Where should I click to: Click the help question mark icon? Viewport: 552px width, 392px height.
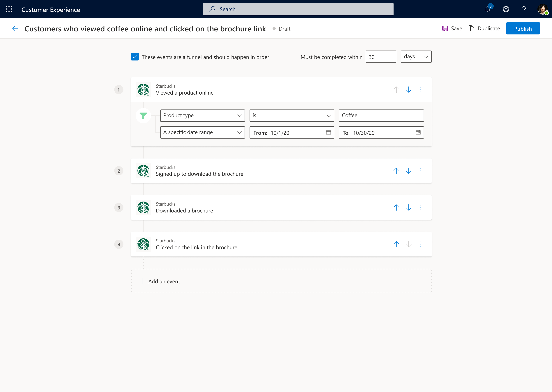(x=524, y=9)
